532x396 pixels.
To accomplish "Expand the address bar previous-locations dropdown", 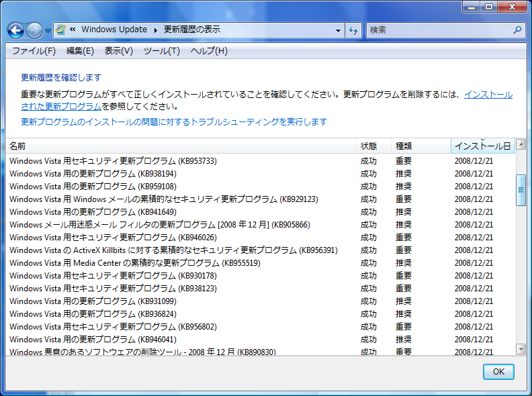I will click(x=338, y=30).
